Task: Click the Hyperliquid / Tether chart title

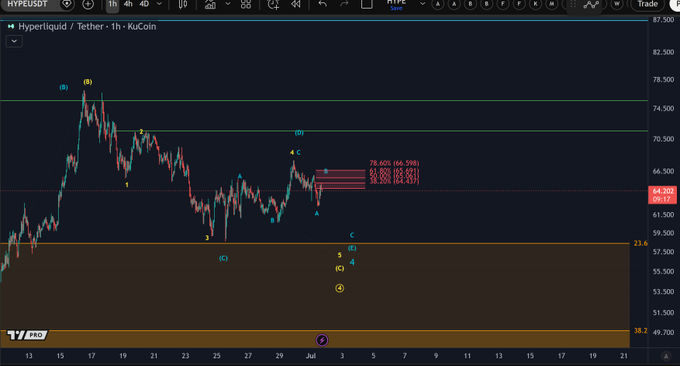Action: pos(87,26)
